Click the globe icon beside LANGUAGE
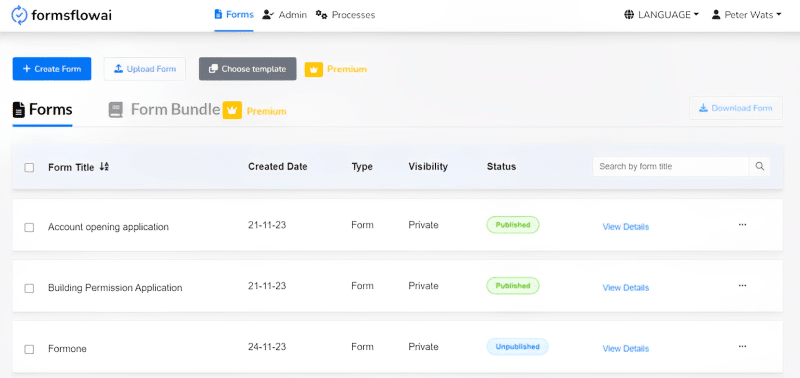The image size is (800, 378). point(629,15)
